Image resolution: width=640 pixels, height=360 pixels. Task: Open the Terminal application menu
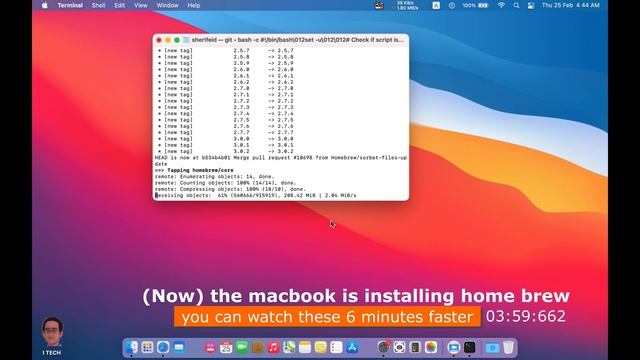70,5
